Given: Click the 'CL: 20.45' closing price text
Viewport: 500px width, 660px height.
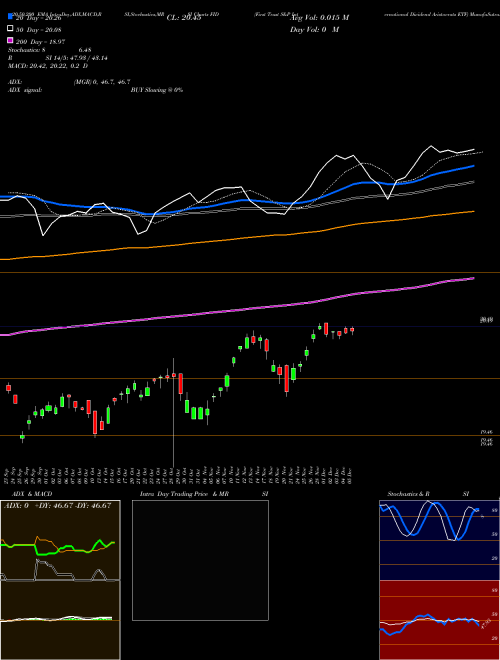Looking at the screenshot, I should [x=184, y=18].
